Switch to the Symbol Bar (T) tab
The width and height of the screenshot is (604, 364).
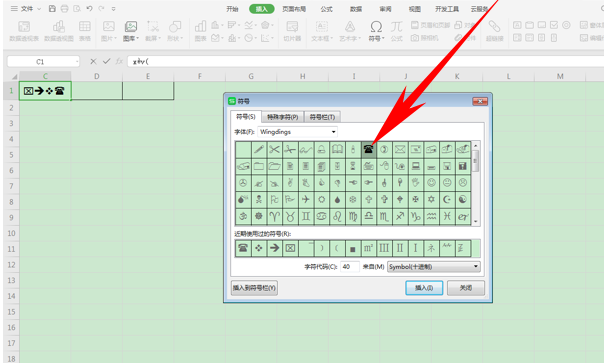pyautogui.click(x=322, y=117)
